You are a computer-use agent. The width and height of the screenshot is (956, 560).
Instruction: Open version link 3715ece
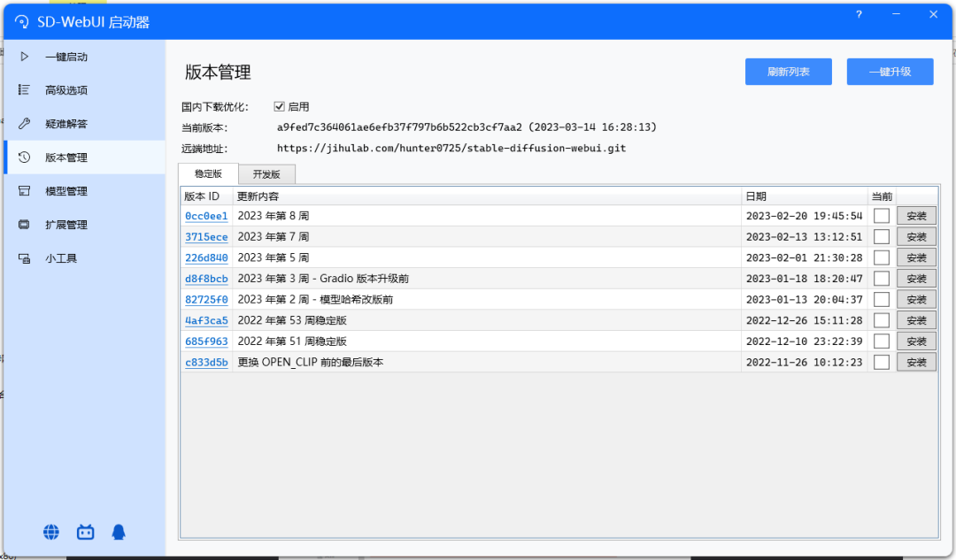(x=206, y=237)
